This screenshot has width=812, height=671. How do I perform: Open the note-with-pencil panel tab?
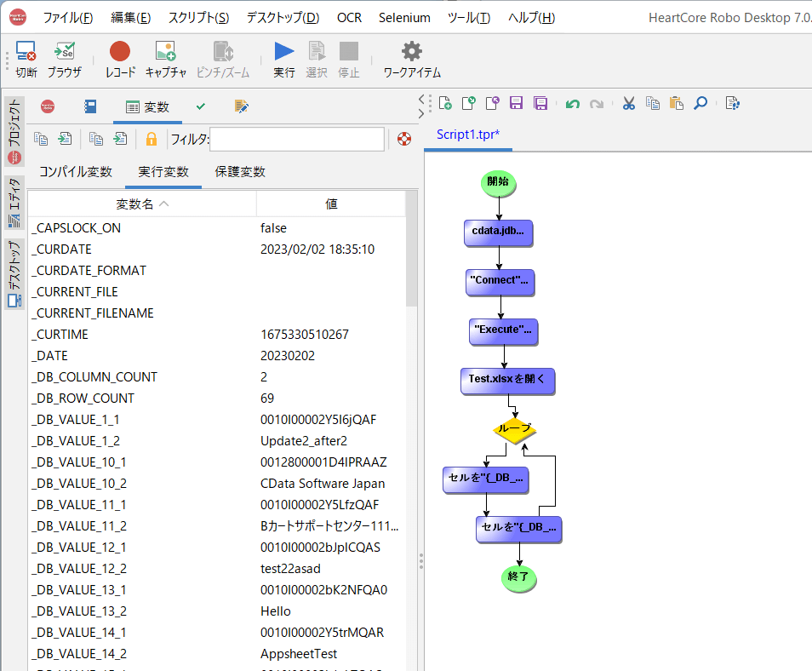tap(242, 106)
